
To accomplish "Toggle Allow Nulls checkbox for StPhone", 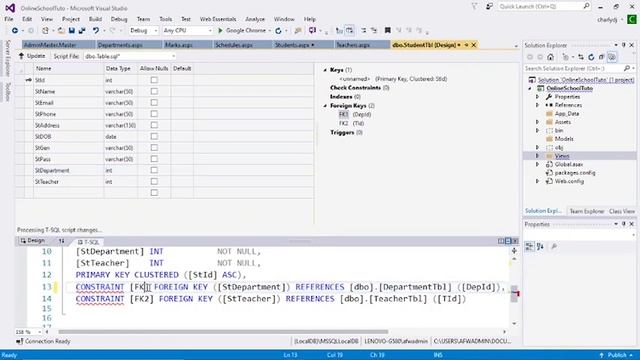I will (x=154, y=114).
